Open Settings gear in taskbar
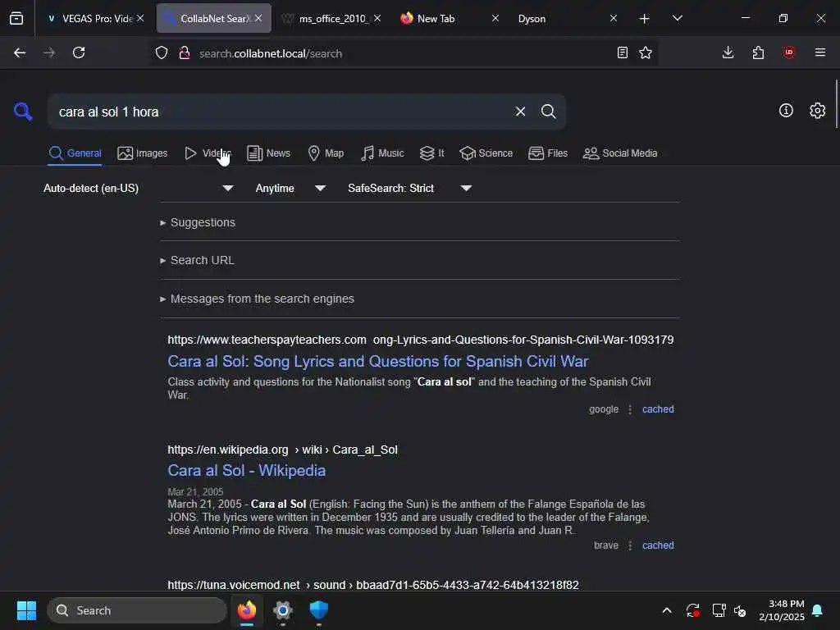Viewport: 840px width, 630px height. [x=282, y=610]
